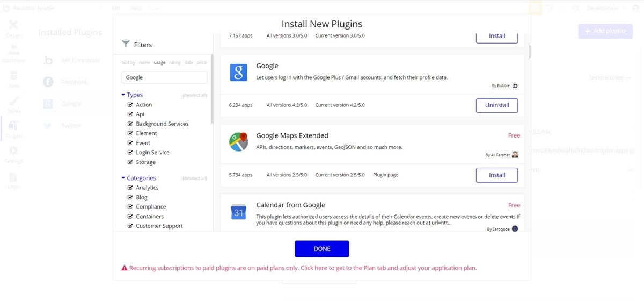
Task: Click the Google Maps Extended plugin icon
Action: pyautogui.click(x=238, y=142)
